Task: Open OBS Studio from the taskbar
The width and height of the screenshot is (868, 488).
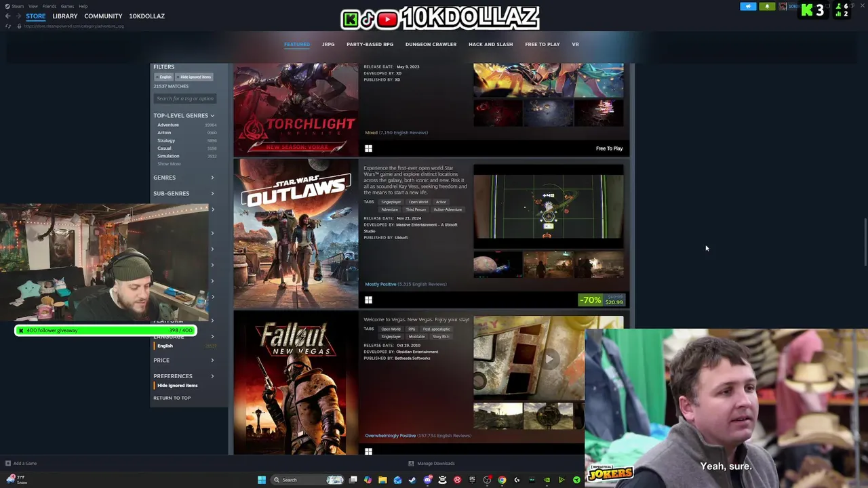Action: [487, 480]
